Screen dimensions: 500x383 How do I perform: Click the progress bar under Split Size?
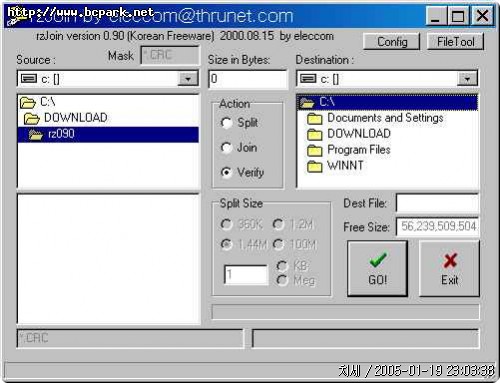tap(345, 312)
